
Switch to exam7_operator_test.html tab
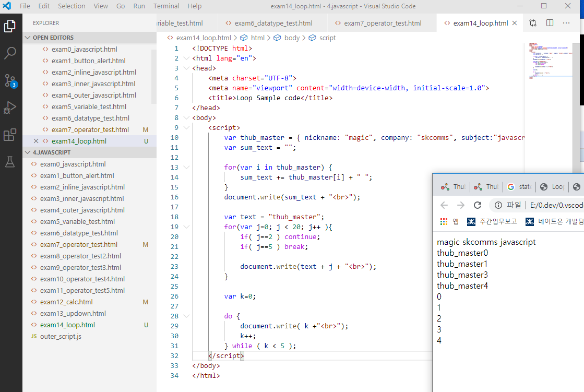383,23
